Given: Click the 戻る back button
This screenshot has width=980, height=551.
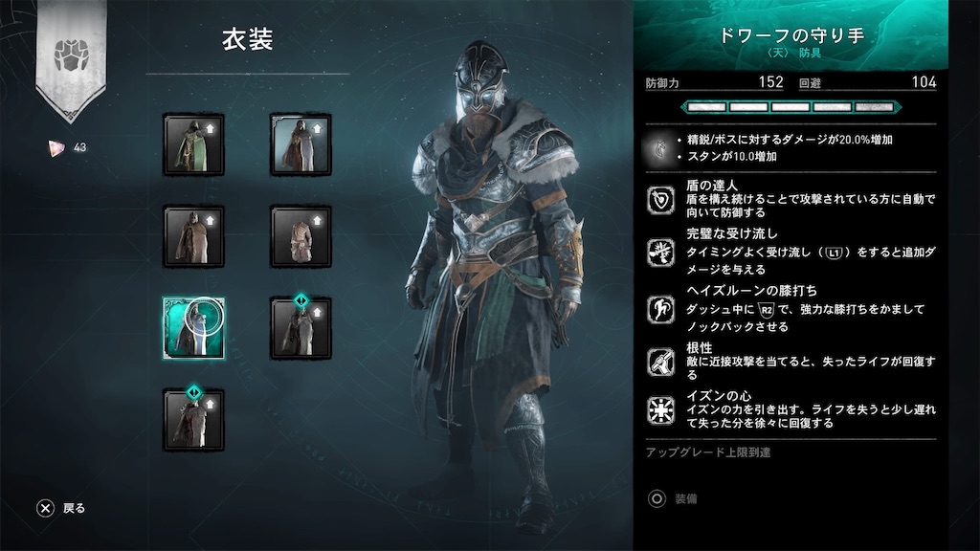Looking at the screenshot, I should tap(60, 508).
